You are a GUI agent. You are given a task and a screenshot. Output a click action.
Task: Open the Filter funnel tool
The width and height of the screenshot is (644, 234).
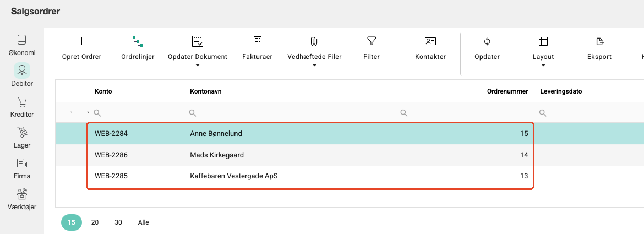coord(372,48)
